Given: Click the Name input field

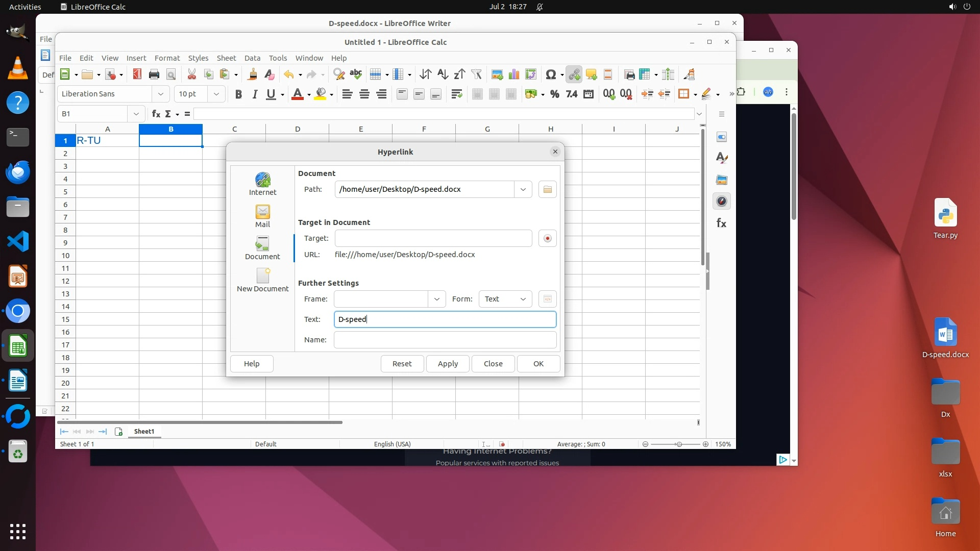Looking at the screenshot, I should coord(445,340).
